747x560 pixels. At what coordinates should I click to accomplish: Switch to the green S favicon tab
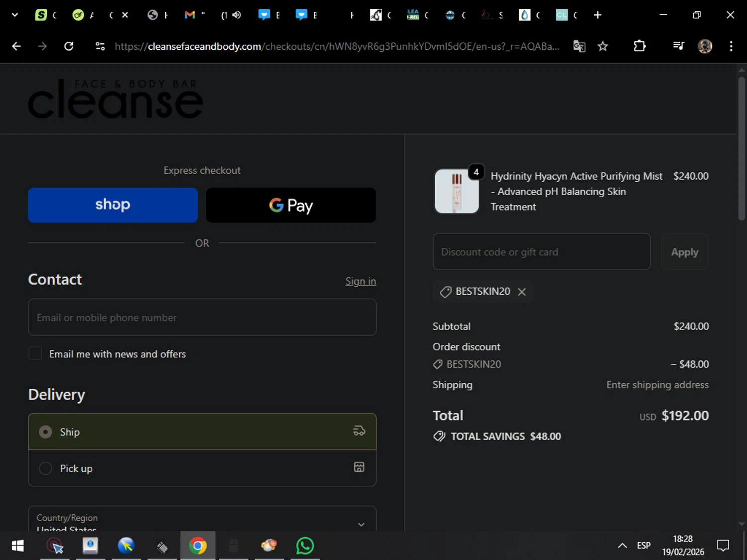(41, 15)
